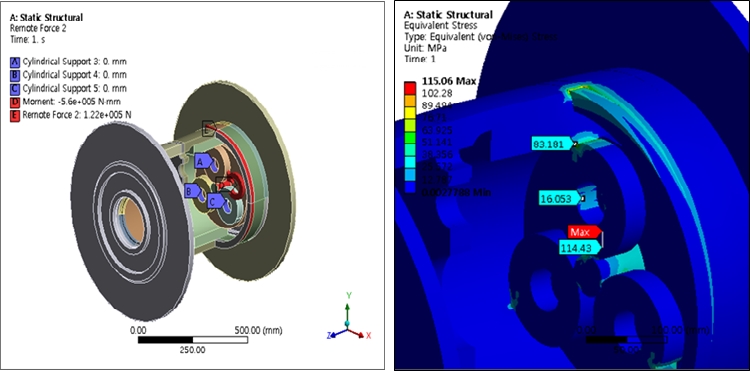The height and width of the screenshot is (371, 750).
Task: Click the yellow band of the stress legend
Action: (x=409, y=112)
